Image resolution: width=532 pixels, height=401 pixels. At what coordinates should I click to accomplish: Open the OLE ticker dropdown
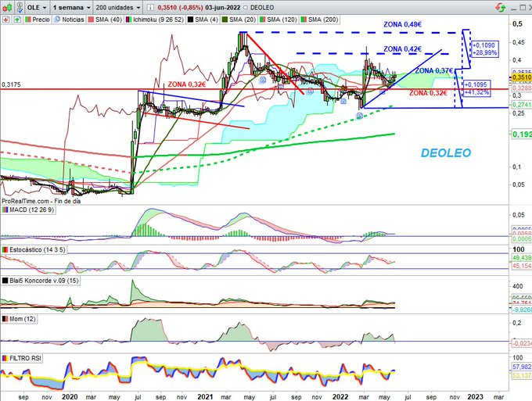pyautogui.click(x=37, y=7)
